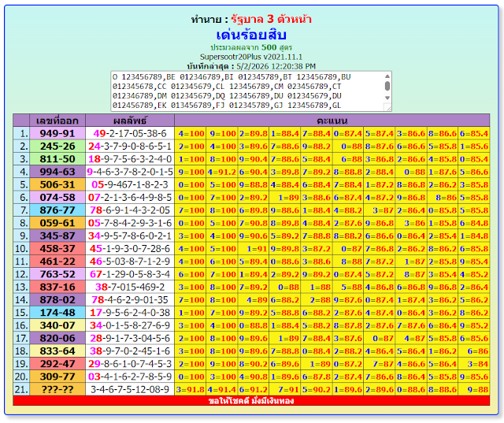Click result '28-9-1-7-3-04-5-6' in row 17
Viewport: 504px width, 423px height.
[130, 338]
